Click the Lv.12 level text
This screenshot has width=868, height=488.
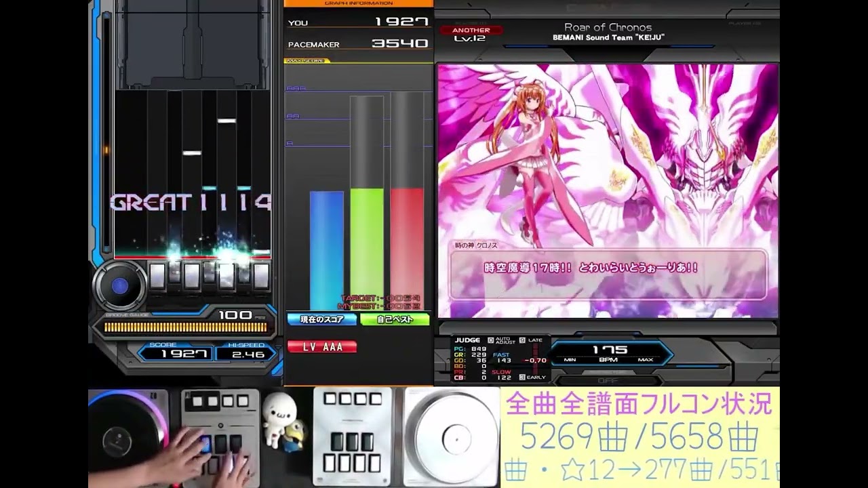[x=470, y=39]
